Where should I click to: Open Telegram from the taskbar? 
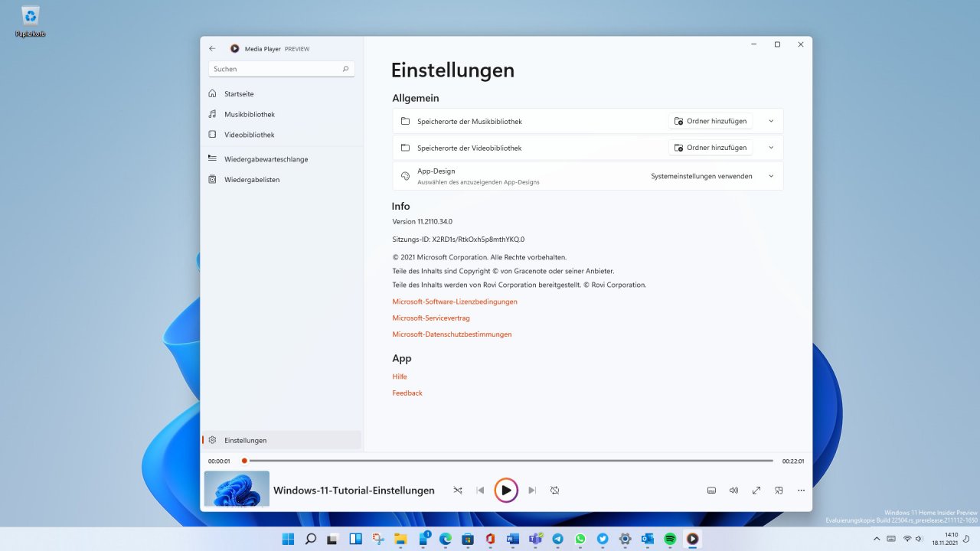click(557, 539)
